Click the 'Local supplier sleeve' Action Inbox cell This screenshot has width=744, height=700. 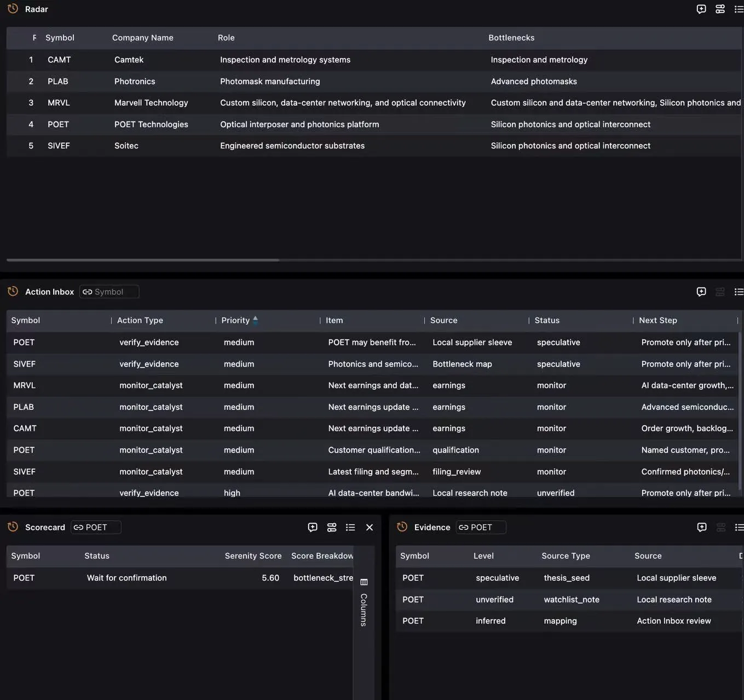(x=472, y=342)
